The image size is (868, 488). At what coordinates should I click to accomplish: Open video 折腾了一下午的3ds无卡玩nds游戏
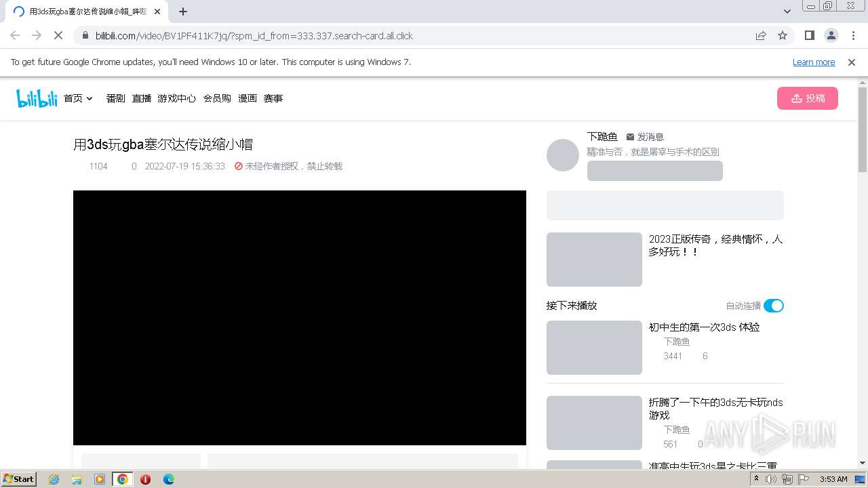click(715, 409)
